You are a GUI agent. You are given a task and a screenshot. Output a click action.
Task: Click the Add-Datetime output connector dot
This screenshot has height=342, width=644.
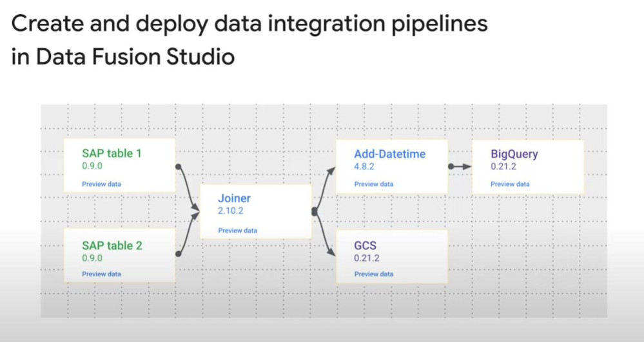point(451,166)
